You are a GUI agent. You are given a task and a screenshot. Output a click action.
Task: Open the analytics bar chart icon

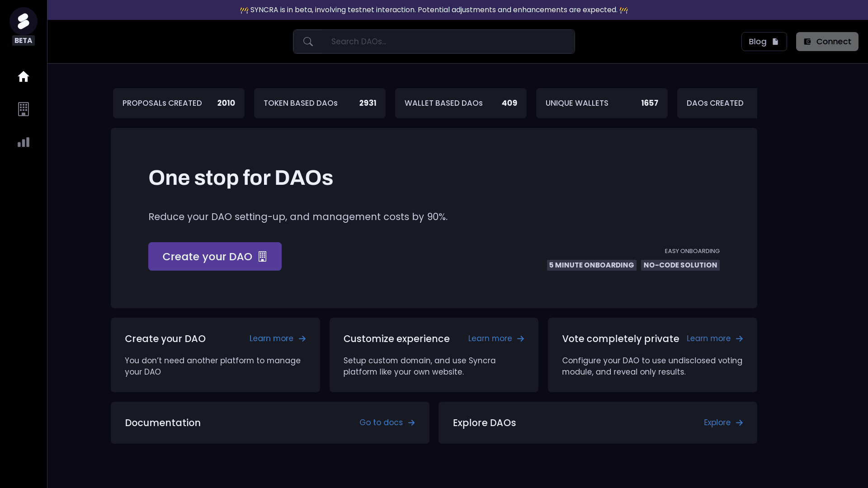24,142
